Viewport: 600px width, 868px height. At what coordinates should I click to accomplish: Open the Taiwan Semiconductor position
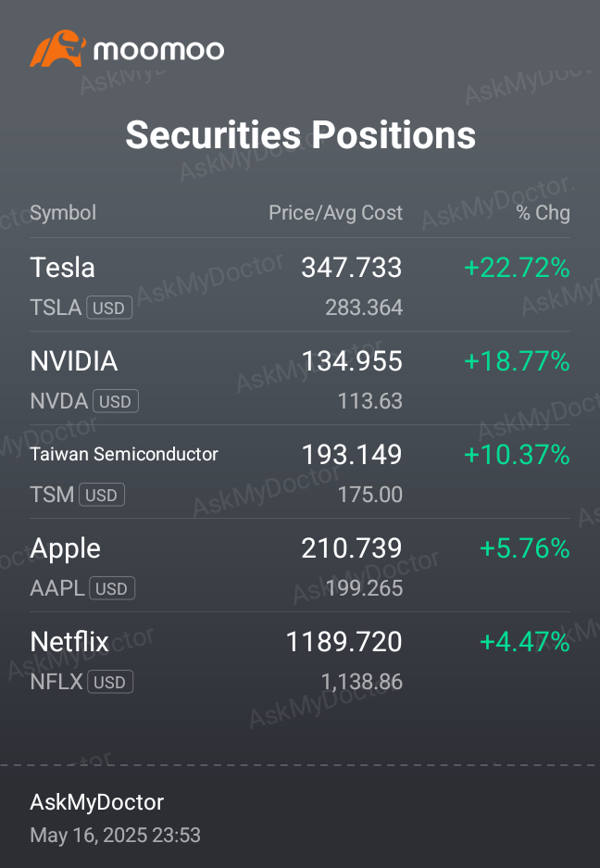click(x=300, y=472)
